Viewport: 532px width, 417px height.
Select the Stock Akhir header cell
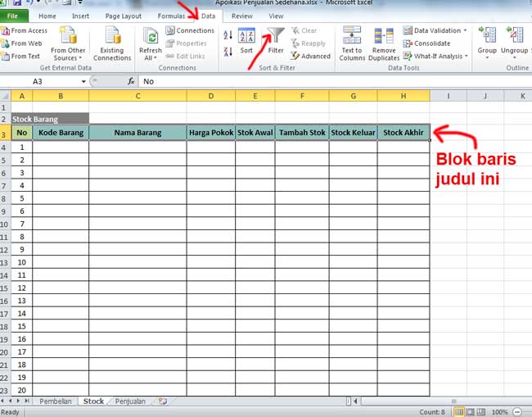pyautogui.click(x=404, y=133)
